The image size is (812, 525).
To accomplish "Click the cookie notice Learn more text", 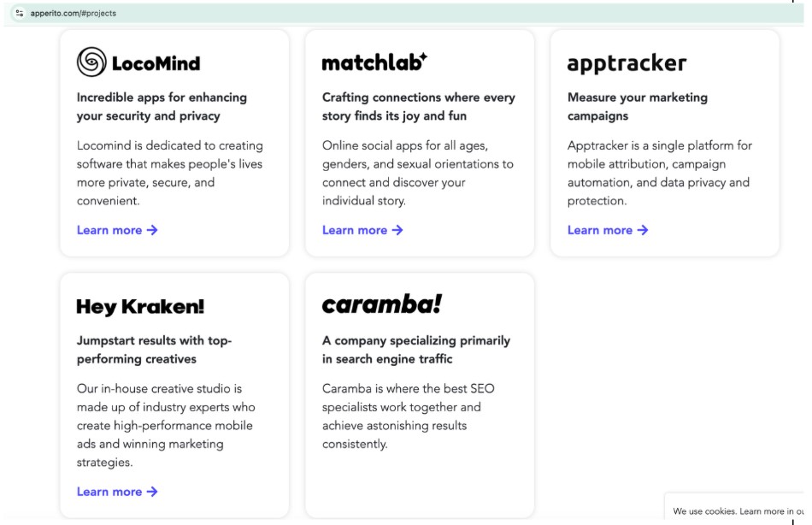I will pyautogui.click(x=762, y=511).
